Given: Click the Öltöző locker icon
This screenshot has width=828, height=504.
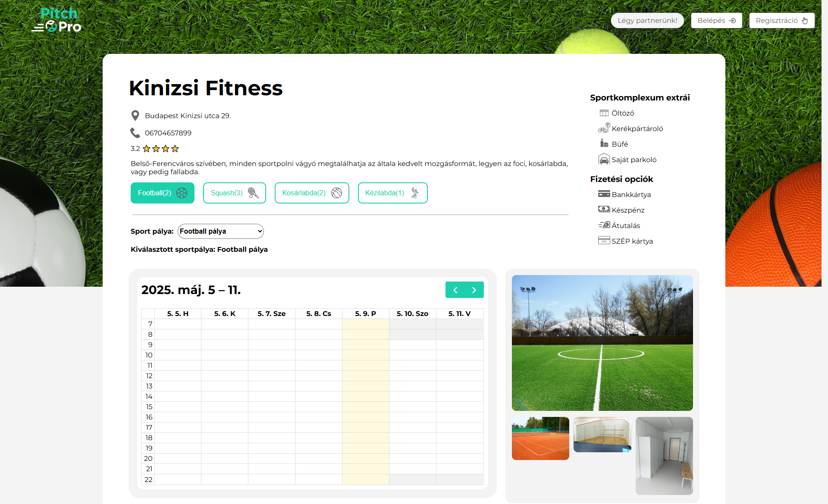Looking at the screenshot, I should coord(604,113).
